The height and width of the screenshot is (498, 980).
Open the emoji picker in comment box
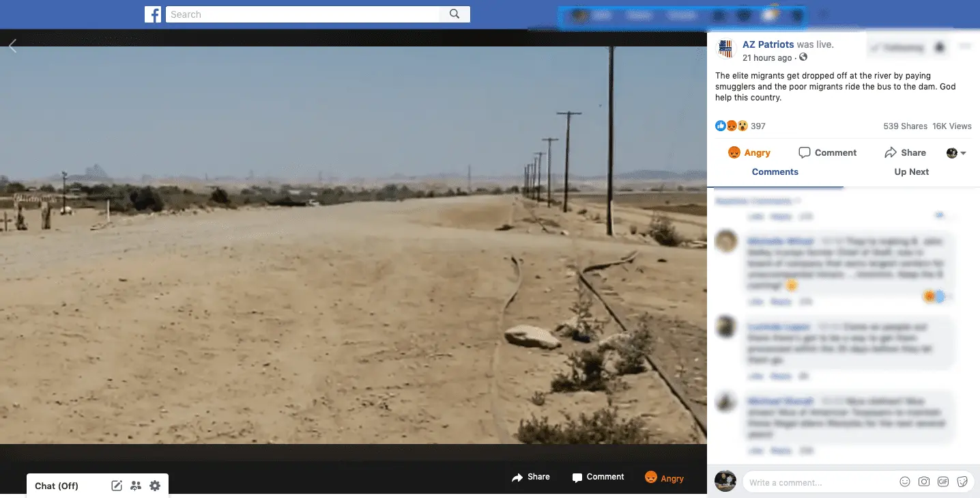[905, 482]
